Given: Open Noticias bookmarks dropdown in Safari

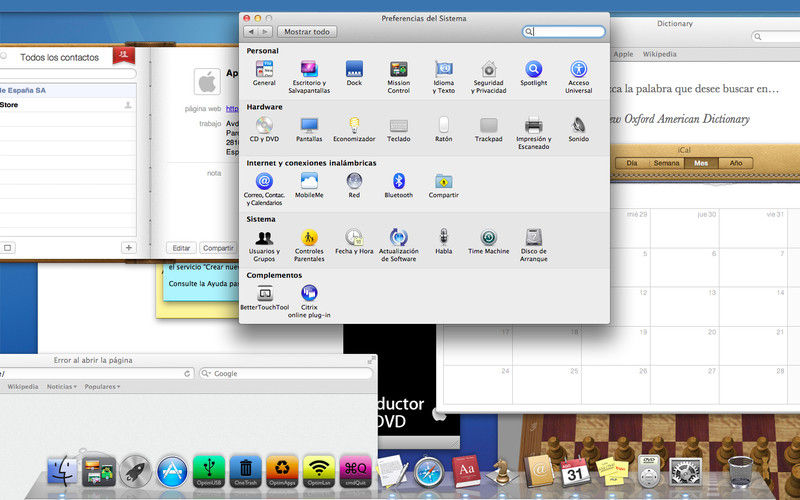Looking at the screenshot, I should tap(61, 387).
